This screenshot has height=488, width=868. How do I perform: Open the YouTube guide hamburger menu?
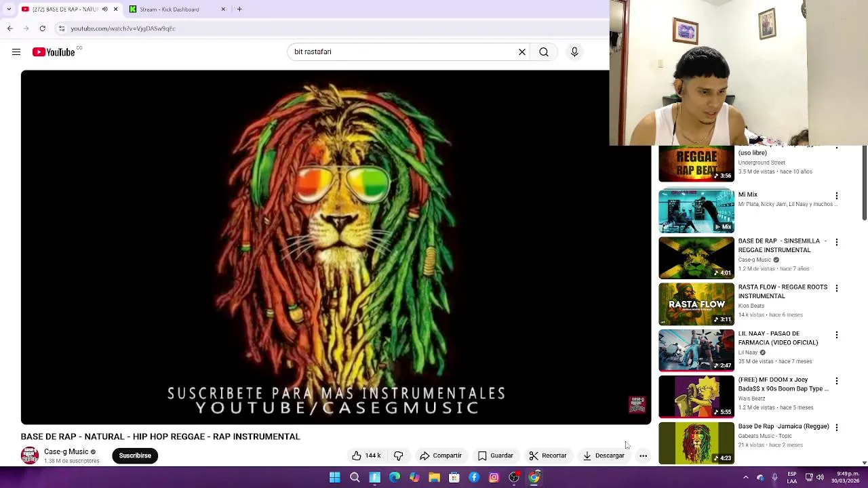coord(16,52)
